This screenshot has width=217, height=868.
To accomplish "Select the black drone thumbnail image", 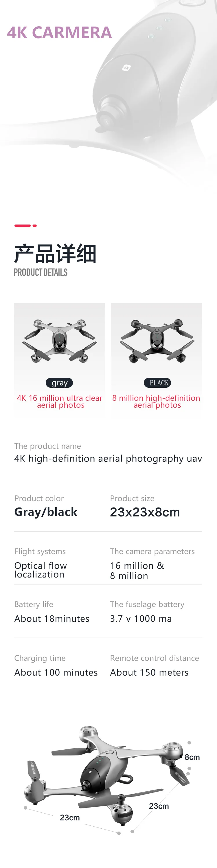I will (157, 341).
